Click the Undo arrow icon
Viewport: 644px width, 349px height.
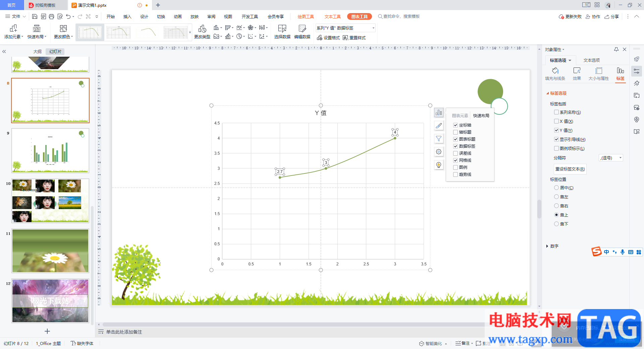(x=68, y=16)
